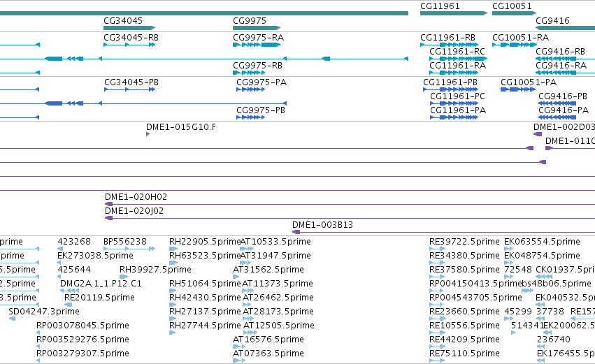
Task: Select protein CG34045-PB
Action: [x=131, y=82]
